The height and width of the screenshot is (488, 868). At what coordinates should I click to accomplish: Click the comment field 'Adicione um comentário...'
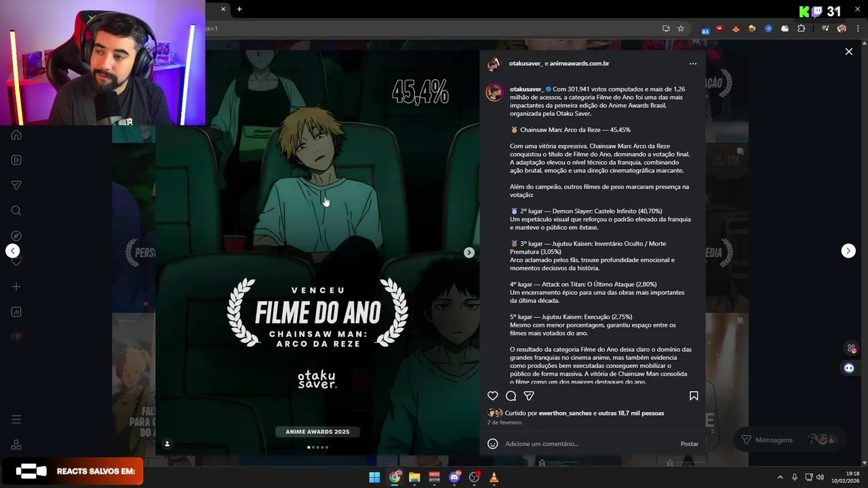[x=589, y=444]
